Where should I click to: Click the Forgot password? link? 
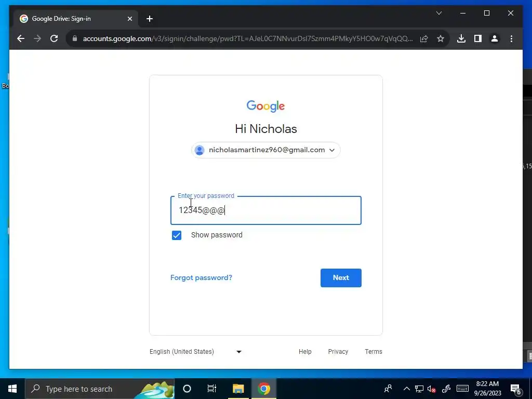pyautogui.click(x=201, y=277)
